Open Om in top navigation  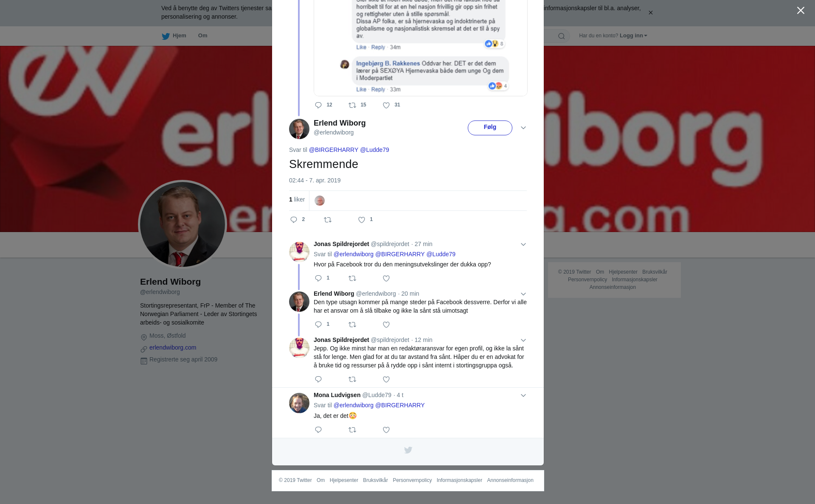[x=202, y=36]
